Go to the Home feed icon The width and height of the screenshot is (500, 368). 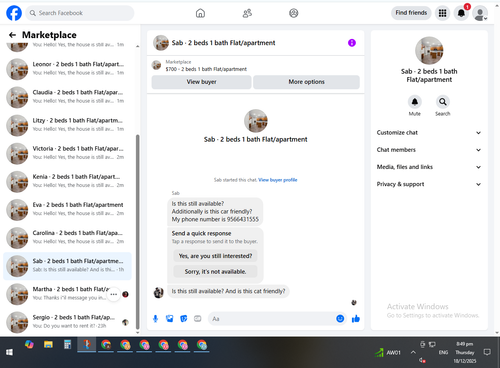(200, 13)
